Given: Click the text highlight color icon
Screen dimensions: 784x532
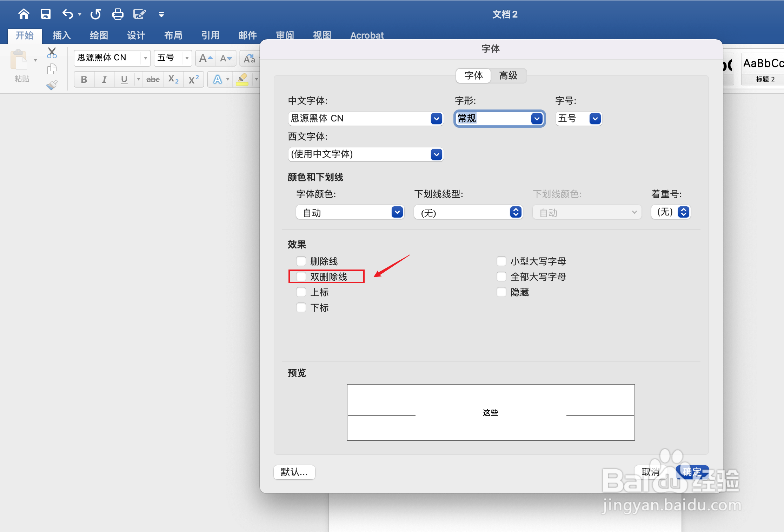Looking at the screenshot, I should tap(242, 79).
